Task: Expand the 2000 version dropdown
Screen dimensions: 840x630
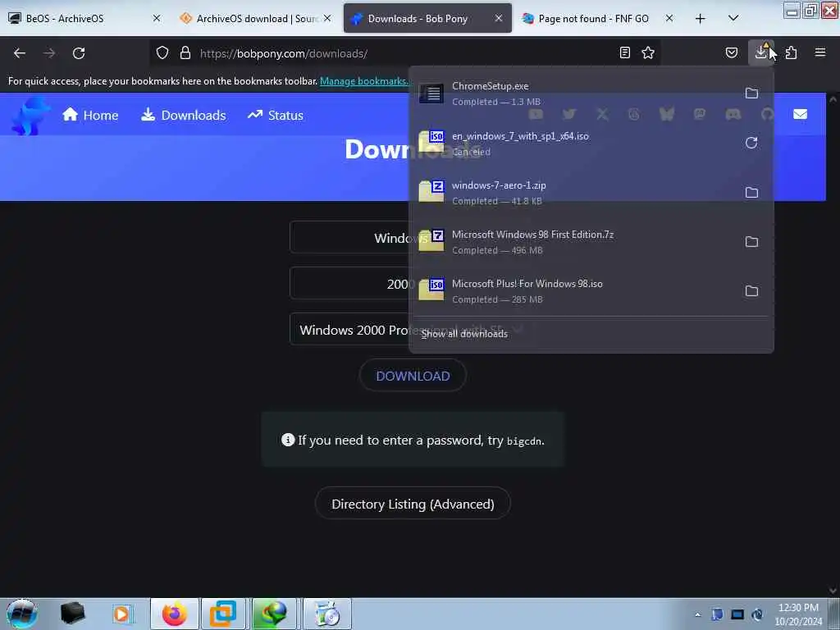Action: (x=350, y=283)
